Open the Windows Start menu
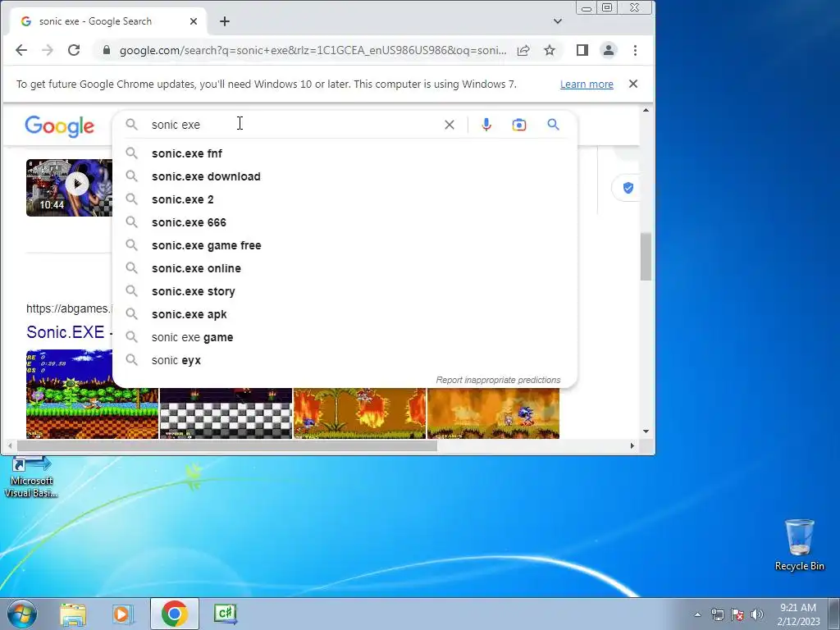This screenshot has height=630, width=840. pyautogui.click(x=21, y=614)
